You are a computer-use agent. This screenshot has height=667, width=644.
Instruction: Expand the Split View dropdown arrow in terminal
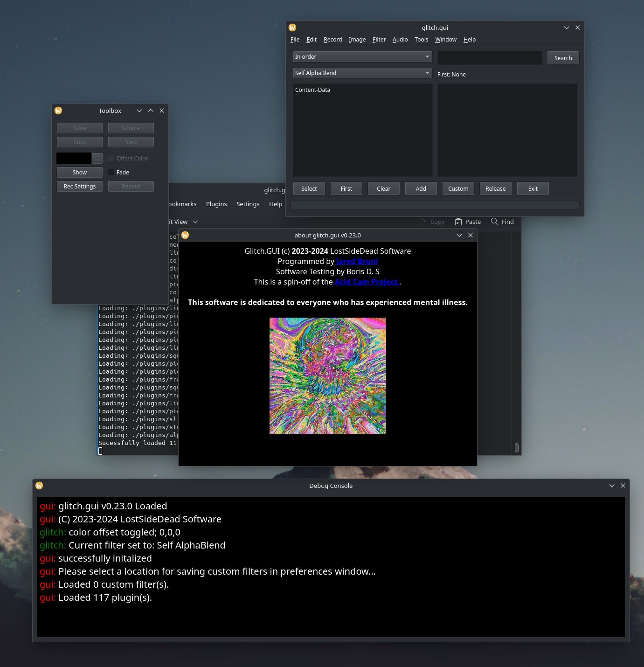[x=195, y=222]
